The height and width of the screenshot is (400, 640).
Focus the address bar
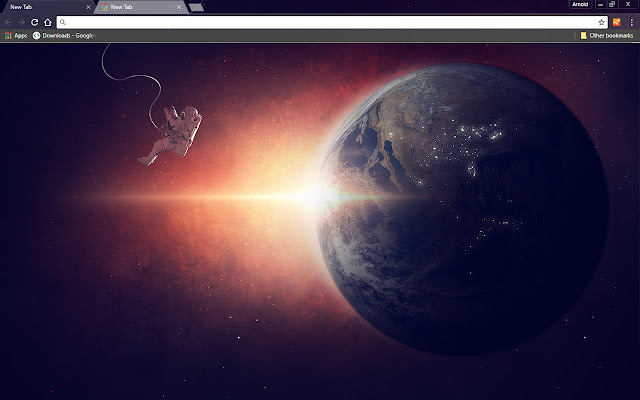(332, 22)
